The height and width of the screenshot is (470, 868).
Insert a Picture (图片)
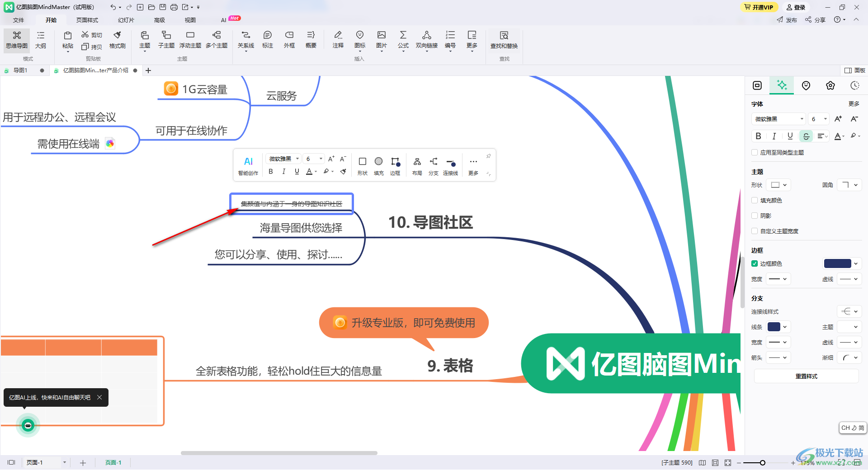point(382,40)
